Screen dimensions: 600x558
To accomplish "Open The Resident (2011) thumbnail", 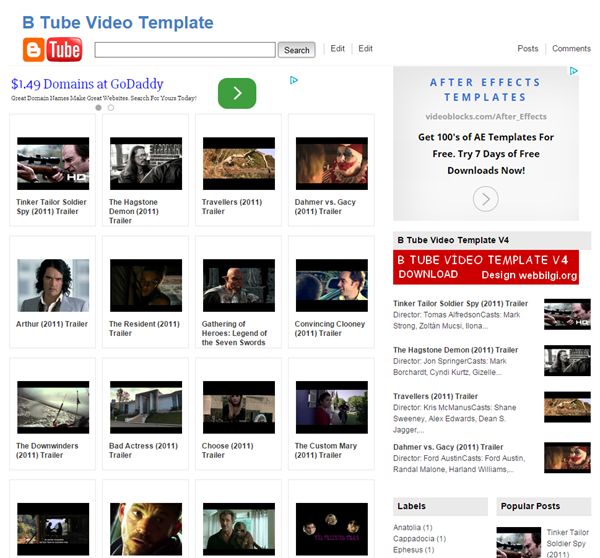I will click(x=146, y=286).
